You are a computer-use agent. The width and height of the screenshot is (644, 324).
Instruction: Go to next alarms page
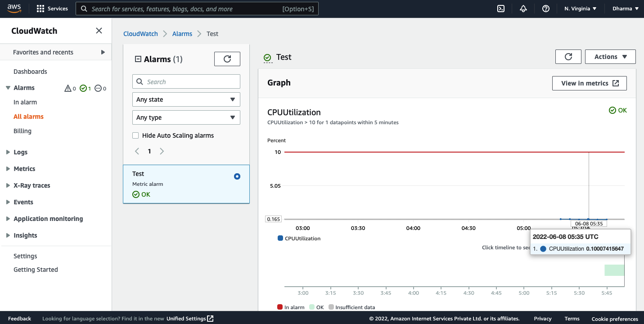point(162,151)
